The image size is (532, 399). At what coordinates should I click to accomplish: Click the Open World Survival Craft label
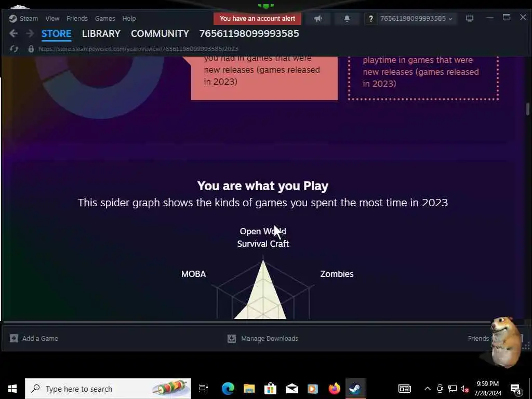pyautogui.click(x=263, y=237)
